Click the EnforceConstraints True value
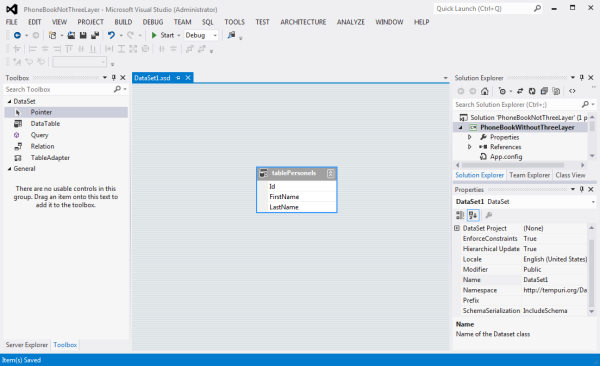 (x=530, y=239)
